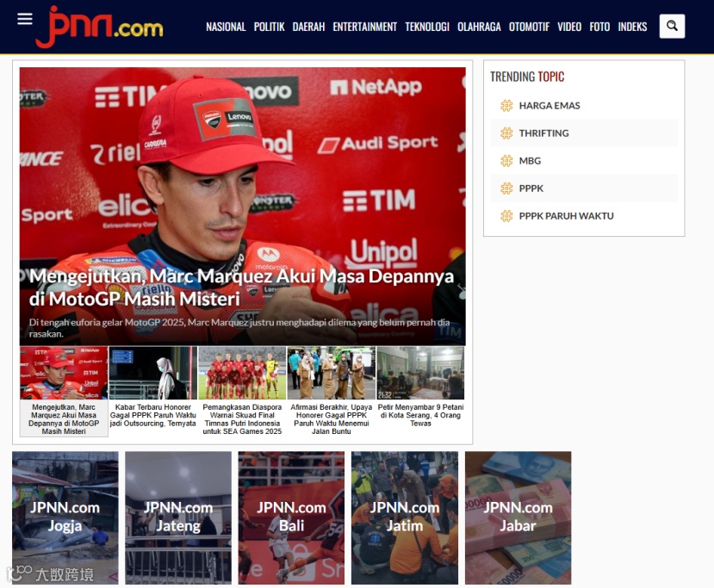Open the JPNN.com Jabar regional card
Screen dimensions: 714x588
tap(518, 517)
